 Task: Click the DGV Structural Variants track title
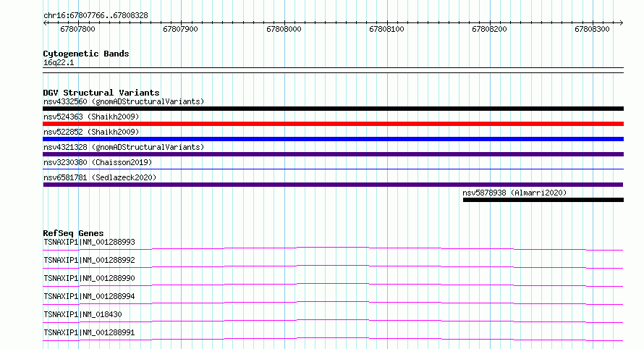(x=101, y=93)
